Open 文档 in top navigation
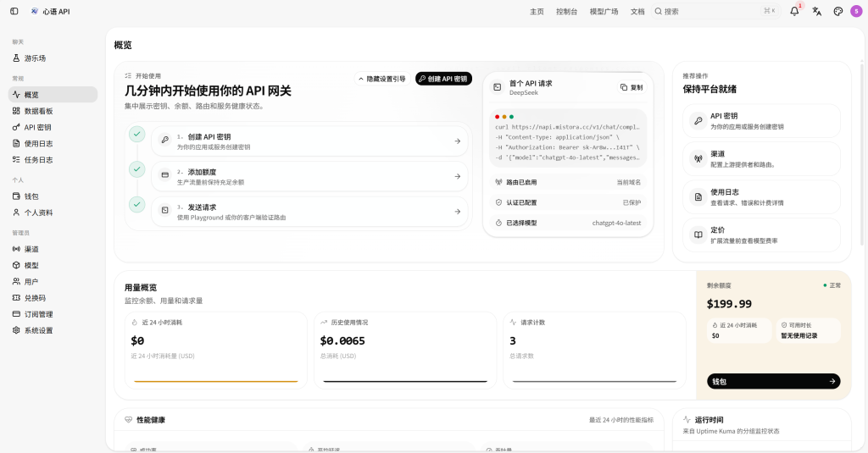868x453 pixels. (x=637, y=12)
